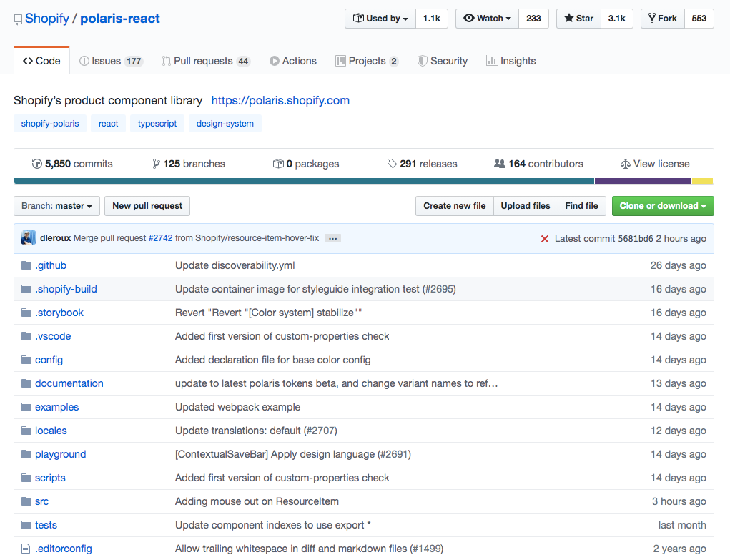Open the Issues tab

point(111,61)
